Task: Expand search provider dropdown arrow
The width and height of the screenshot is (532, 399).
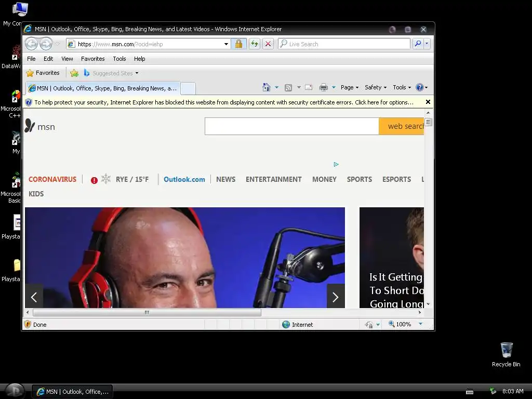Action: tap(427, 44)
